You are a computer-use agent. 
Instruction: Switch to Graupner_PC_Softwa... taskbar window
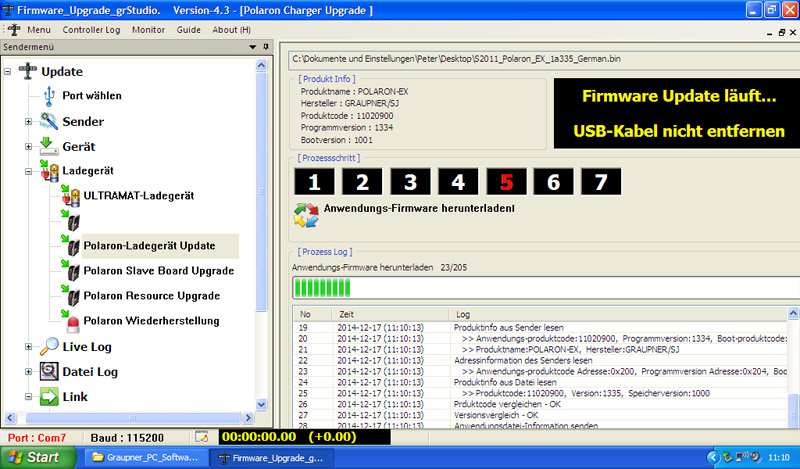click(x=146, y=457)
